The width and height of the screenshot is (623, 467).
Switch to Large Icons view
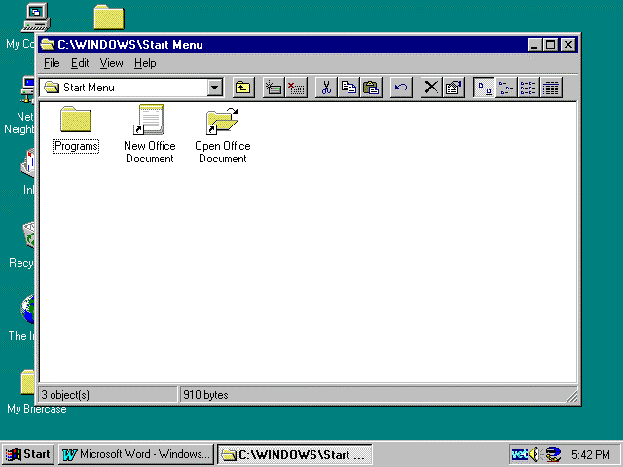tap(484, 88)
